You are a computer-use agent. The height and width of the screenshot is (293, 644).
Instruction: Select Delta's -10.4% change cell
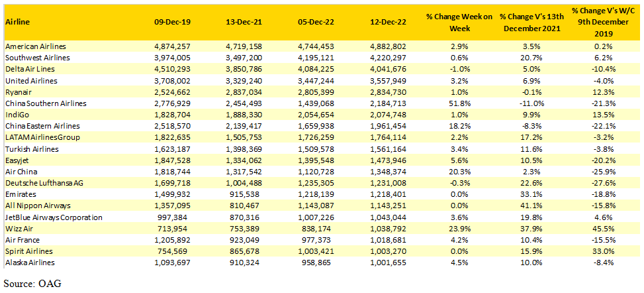[x=602, y=68]
